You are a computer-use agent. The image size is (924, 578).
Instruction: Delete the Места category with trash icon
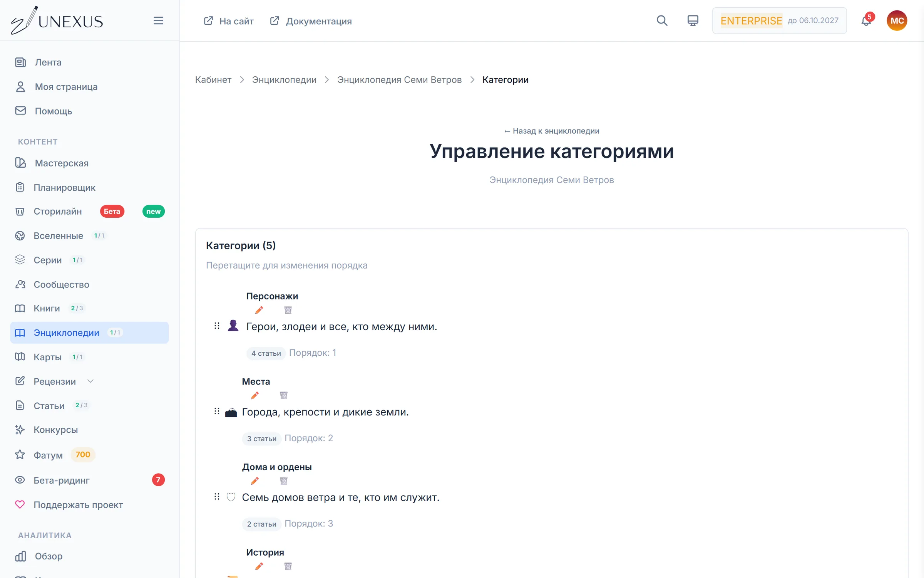click(283, 395)
